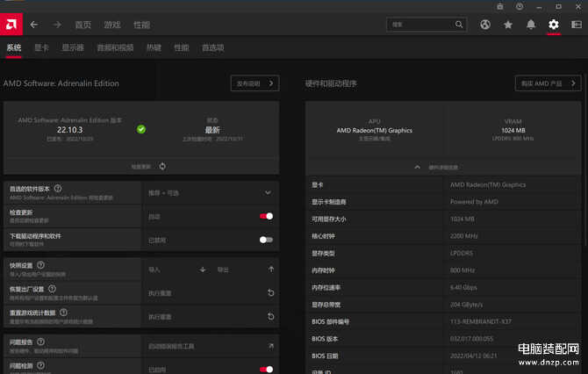Click the BIOS 版本 row label
588x374 pixels.
325,339
